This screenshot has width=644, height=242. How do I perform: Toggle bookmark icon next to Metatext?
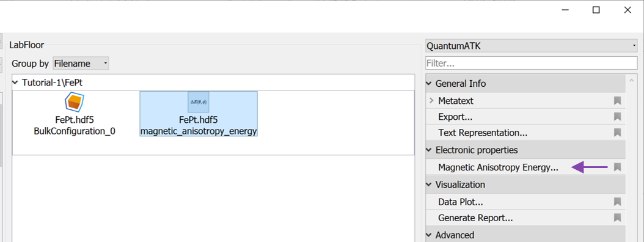(617, 101)
